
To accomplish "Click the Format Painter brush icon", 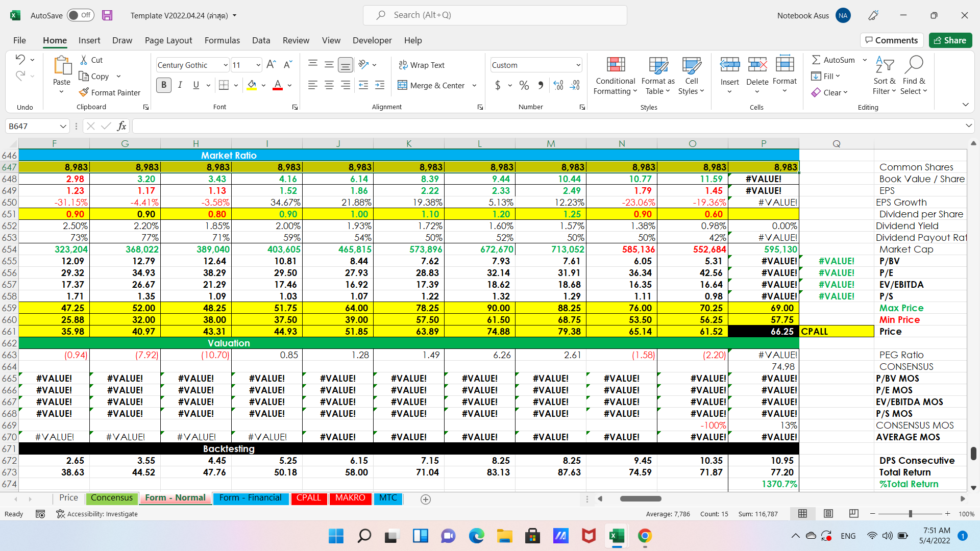I will [84, 92].
